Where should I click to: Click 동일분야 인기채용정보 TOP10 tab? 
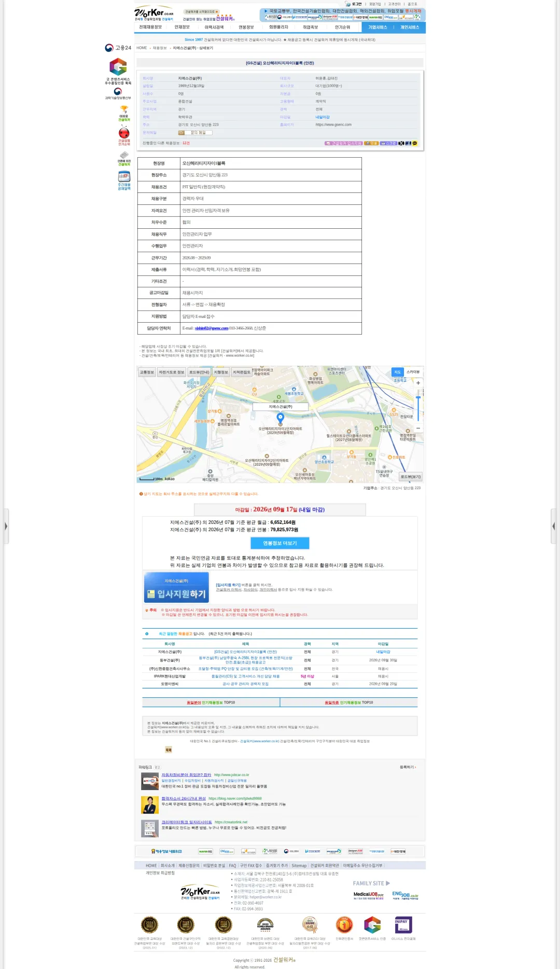coord(211,702)
